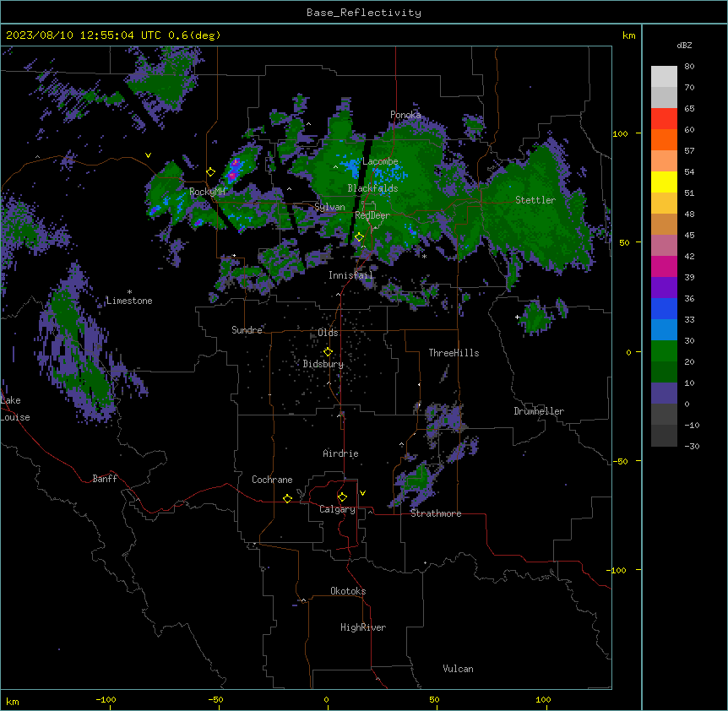Image resolution: width=728 pixels, height=711 pixels.
Task: Click the yellow diamond marker near RockyMH
Action: [x=210, y=172]
